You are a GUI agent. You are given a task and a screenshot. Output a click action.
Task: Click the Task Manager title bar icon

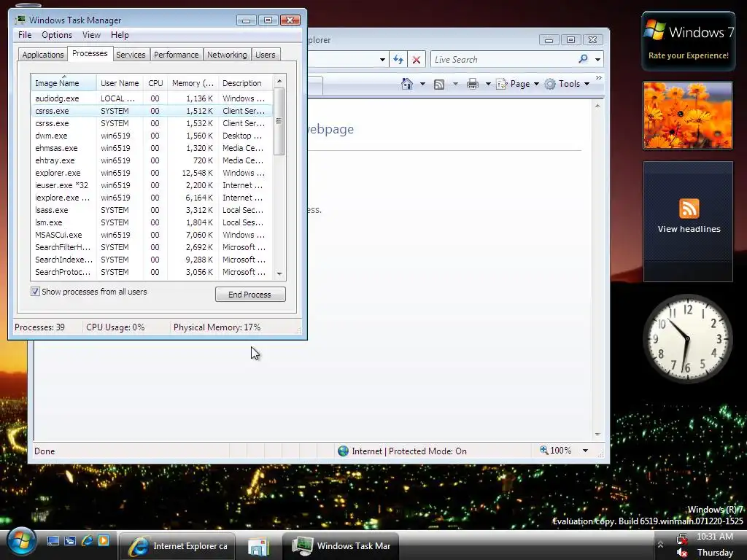pyautogui.click(x=20, y=20)
